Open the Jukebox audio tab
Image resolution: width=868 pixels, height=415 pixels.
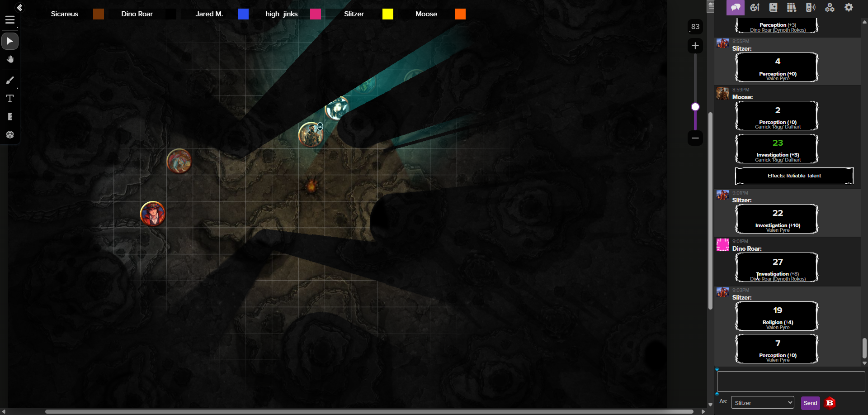click(811, 7)
